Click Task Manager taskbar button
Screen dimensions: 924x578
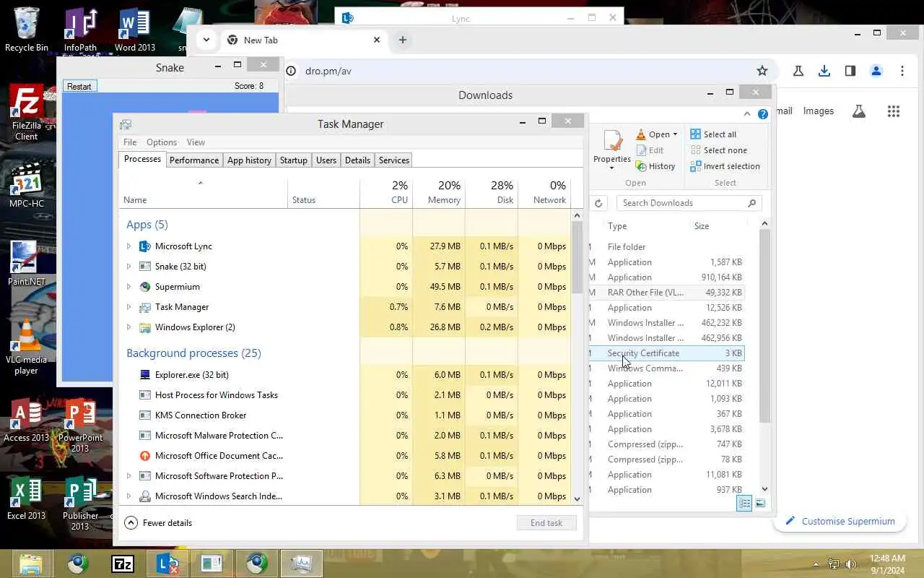coord(301,564)
